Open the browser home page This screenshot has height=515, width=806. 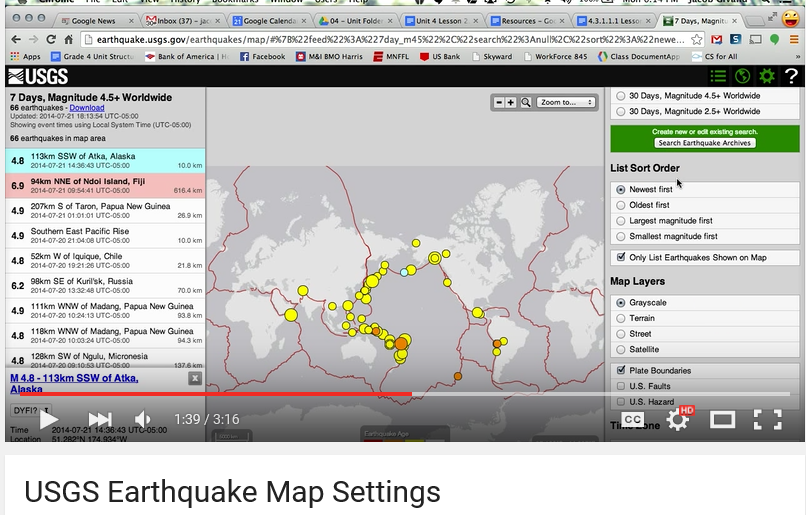pyautogui.click(x=68, y=40)
